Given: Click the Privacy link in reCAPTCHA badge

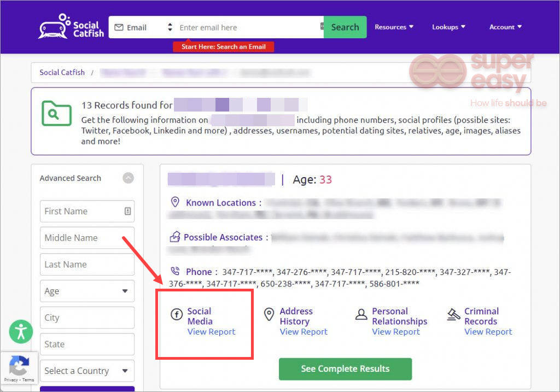Looking at the screenshot, I should (x=11, y=380).
